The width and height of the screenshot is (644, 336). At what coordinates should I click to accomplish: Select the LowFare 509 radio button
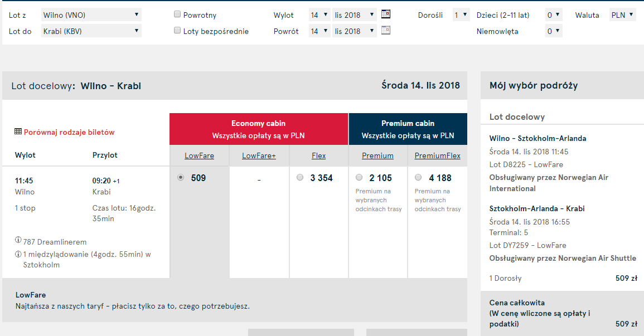coord(181,177)
